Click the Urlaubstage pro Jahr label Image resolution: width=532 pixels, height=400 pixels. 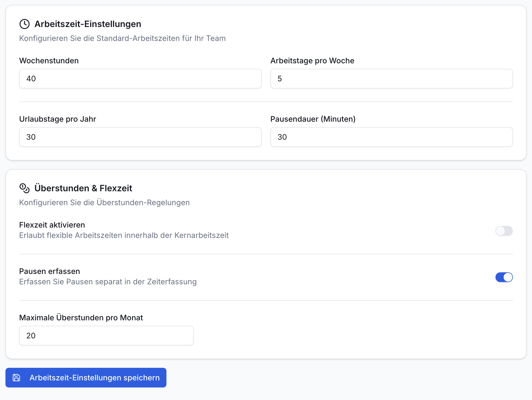[x=58, y=119]
